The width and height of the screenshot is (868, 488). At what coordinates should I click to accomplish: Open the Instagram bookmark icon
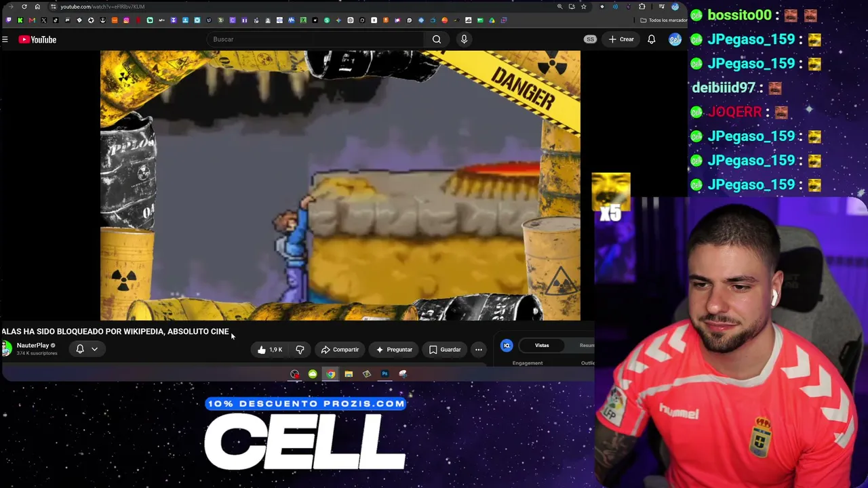126,20
